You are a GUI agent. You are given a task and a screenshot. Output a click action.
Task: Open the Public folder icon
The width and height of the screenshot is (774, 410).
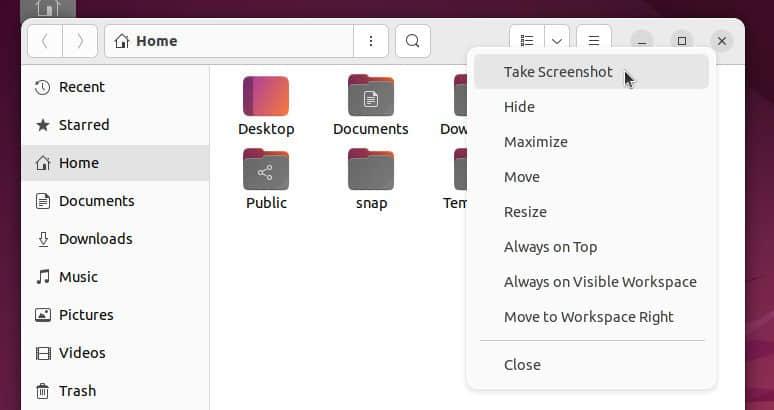[266, 170]
